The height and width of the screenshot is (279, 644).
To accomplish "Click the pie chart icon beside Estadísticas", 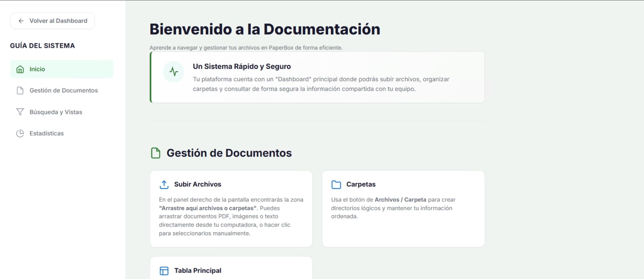I will click(20, 133).
